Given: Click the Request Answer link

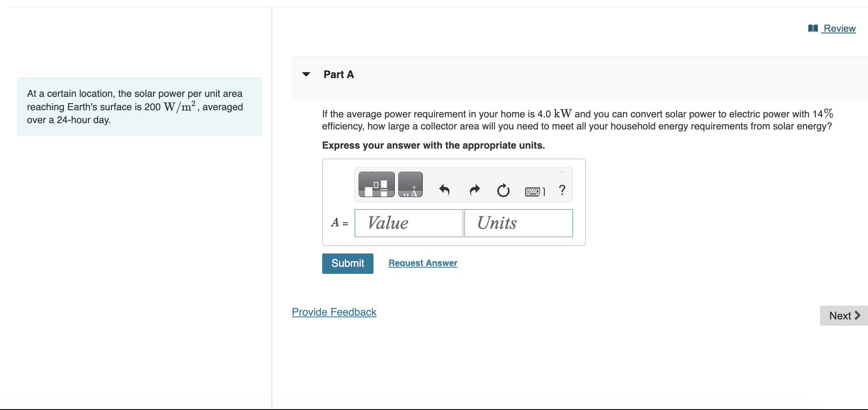Looking at the screenshot, I should (x=423, y=263).
